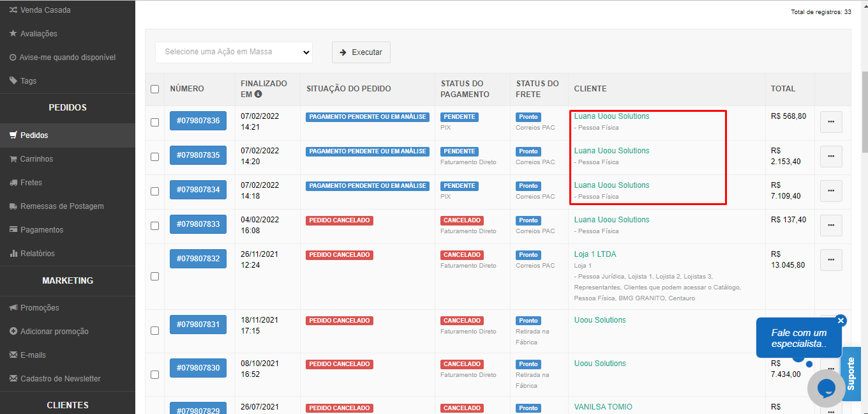Open the mass action dropdown
868x414 pixels.
click(x=234, y=52)
